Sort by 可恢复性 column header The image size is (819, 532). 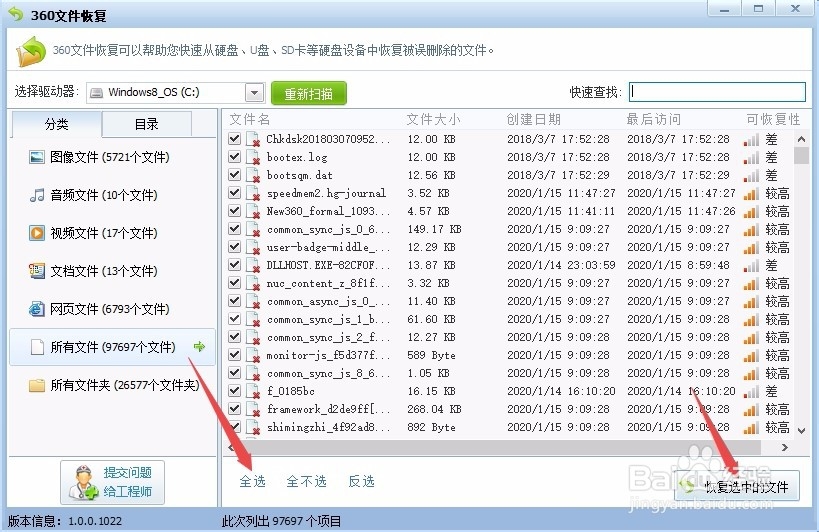pyautogui.click(x=773, y=120)
